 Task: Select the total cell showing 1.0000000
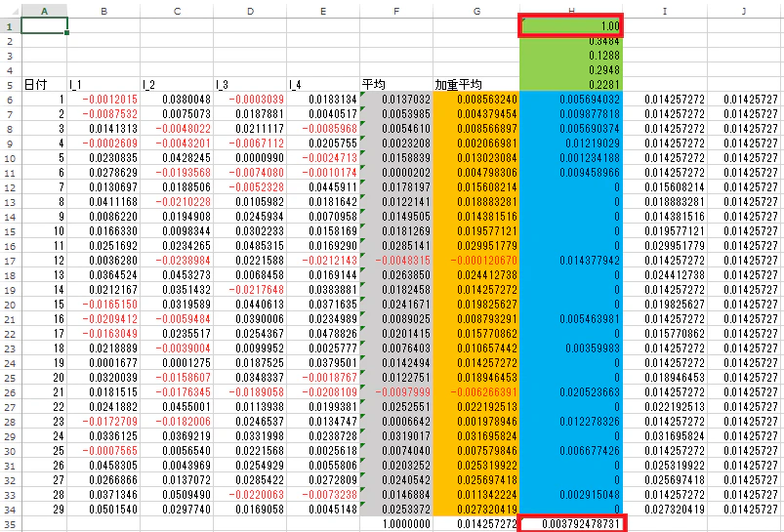(x=396, y=524)
